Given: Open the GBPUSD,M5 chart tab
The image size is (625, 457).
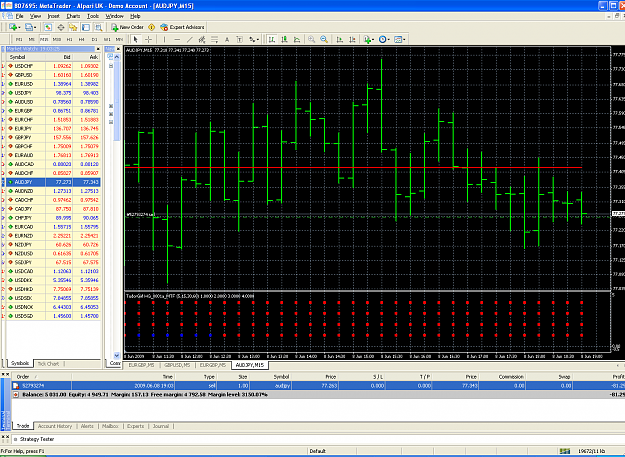Looking at the screenshot, I should (x=177, y=365).
